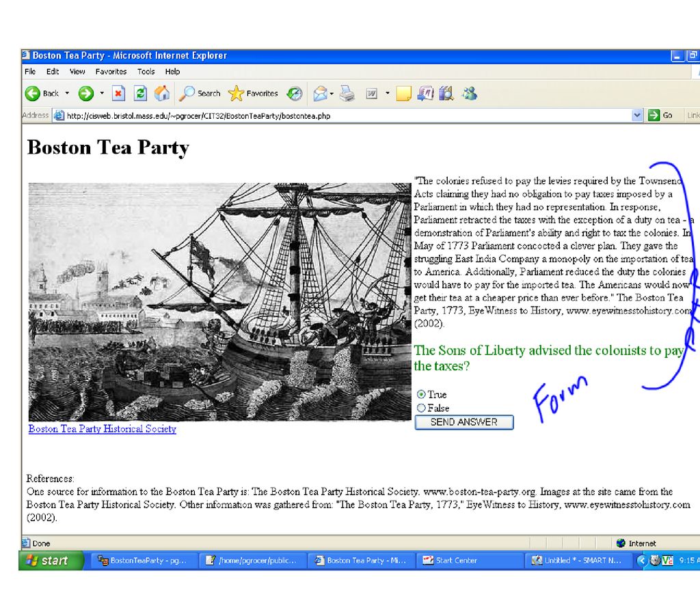Viewport: 700px width, 597px height.
Task: Click the page icon in the address bar
Action: point(59,116)
